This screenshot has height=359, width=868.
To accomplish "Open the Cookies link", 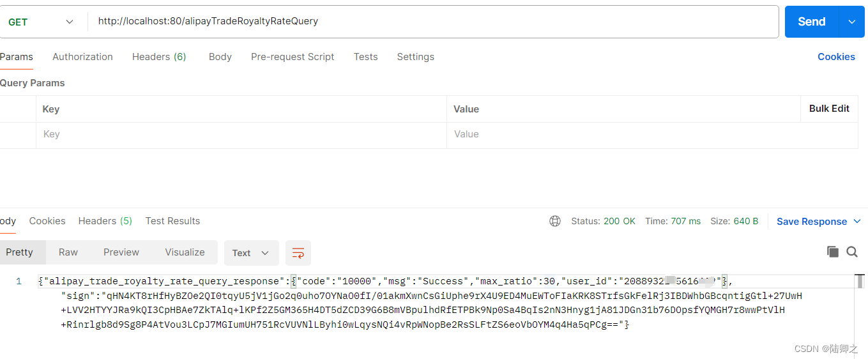I will (x=836, y=57).
